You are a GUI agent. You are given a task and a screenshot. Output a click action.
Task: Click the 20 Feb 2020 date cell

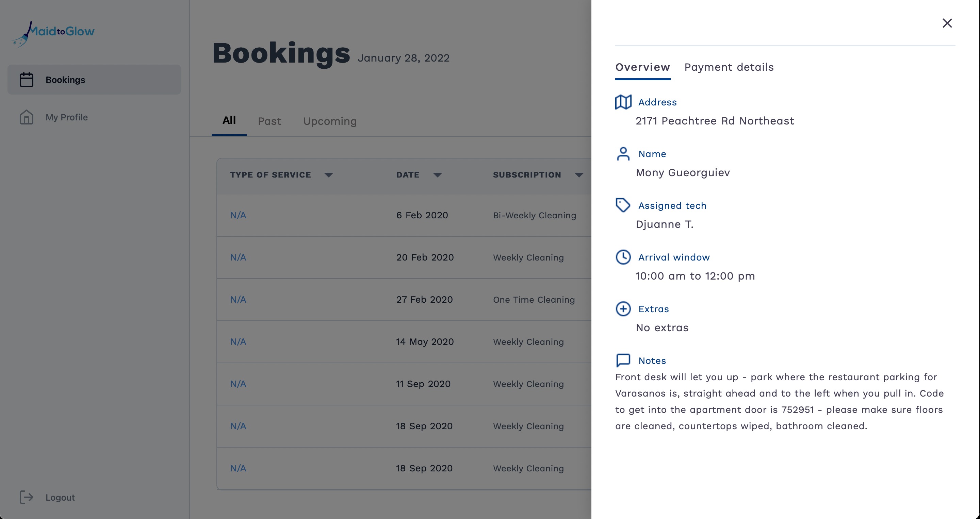tap(425, 257)
